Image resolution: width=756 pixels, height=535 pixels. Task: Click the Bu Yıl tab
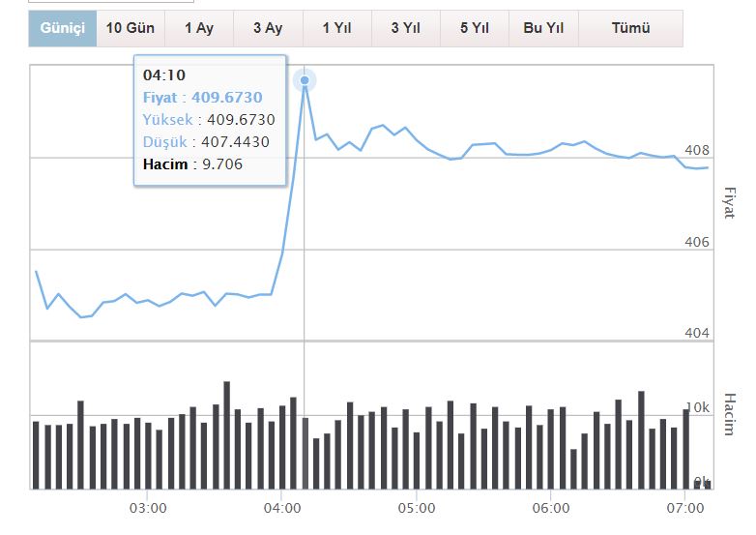[x=543, y=28]
